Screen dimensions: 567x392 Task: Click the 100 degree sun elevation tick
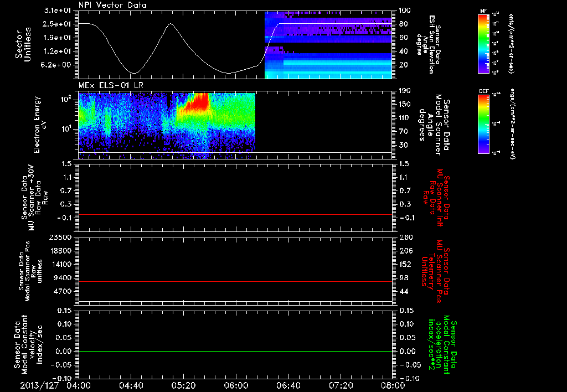(405, 11)
